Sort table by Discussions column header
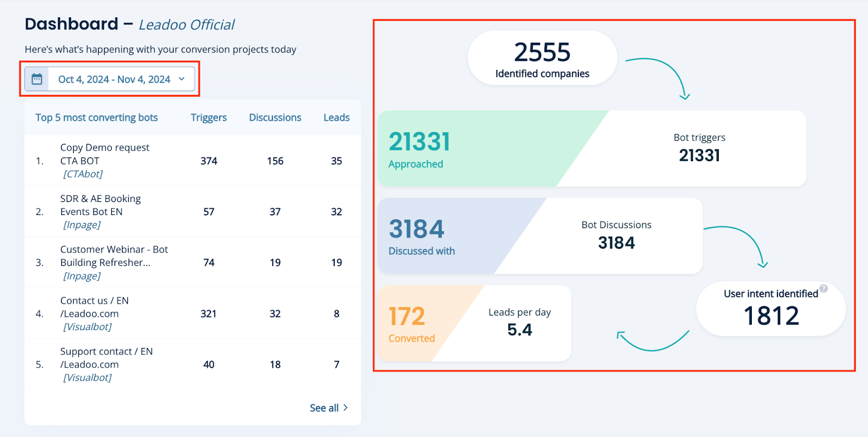Image resolution: width=868 pixels, height=437 pixels. 275,117
